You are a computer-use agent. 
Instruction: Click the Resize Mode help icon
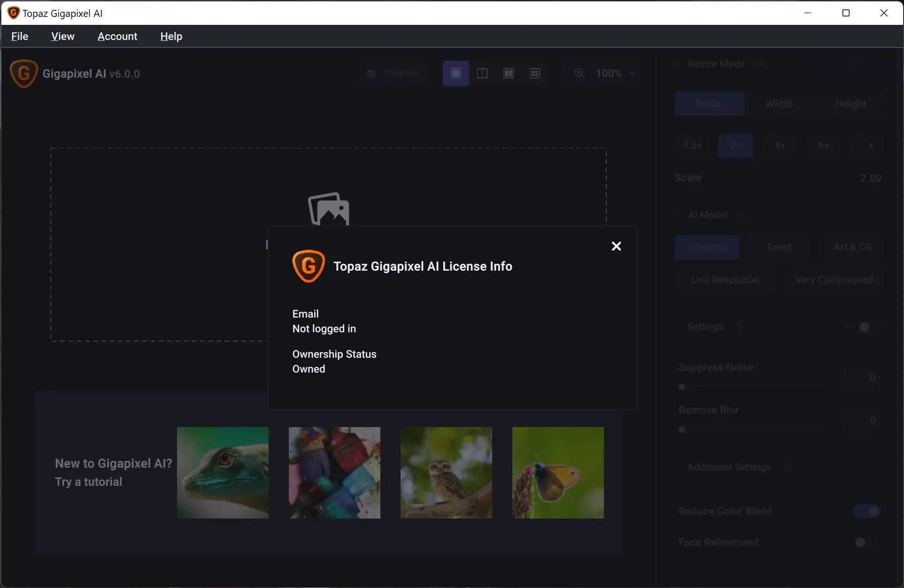(760, 64)
